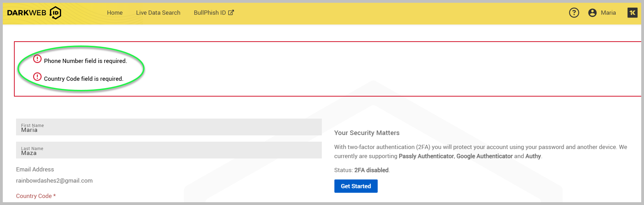Click the 'Phone Number field is required' message
Screen dimensions: 644x205
coord(86,61)
